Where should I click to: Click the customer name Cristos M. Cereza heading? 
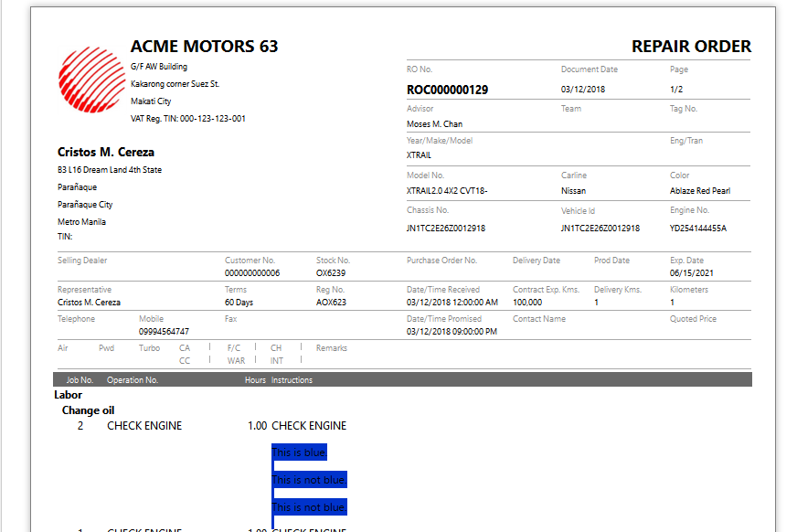click(106, 152)
